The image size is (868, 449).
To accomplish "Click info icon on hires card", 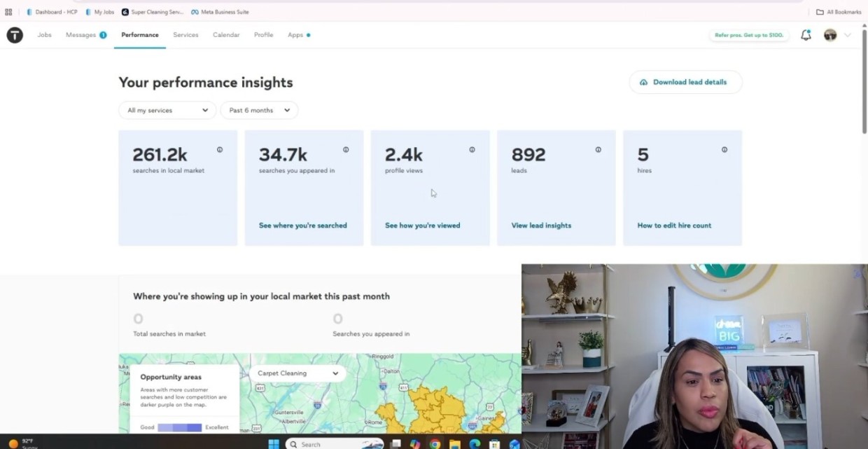I will pos(724,149).
